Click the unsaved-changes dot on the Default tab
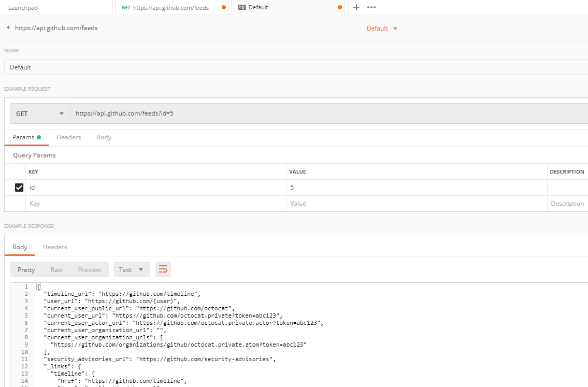 tap(340, 7)
